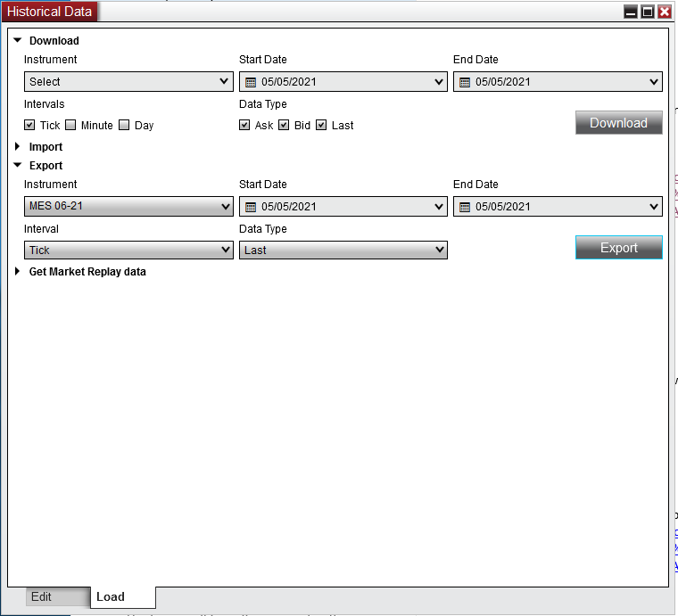Click the Get Market Replay data heading
Image resolution: width=678 pixels, height=616 pixels.
click(87, 272)
